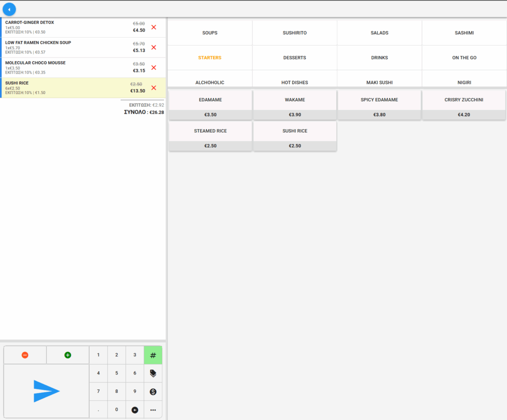The width and height of the screenshot is (507, 420).
Task: Add Edamame to the order
Action: (x=210, y=104)
